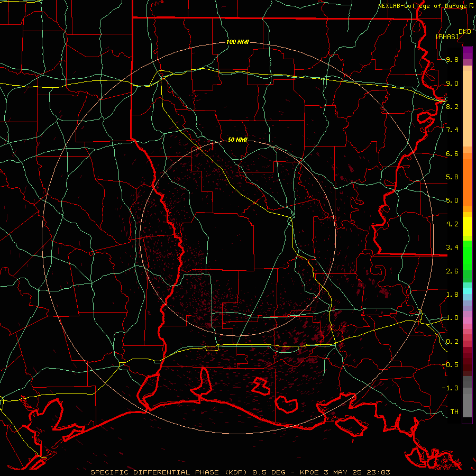476x476 pixels.
Task: Click the 100 NMI range ring label
Action: click(x=237, y=42)
